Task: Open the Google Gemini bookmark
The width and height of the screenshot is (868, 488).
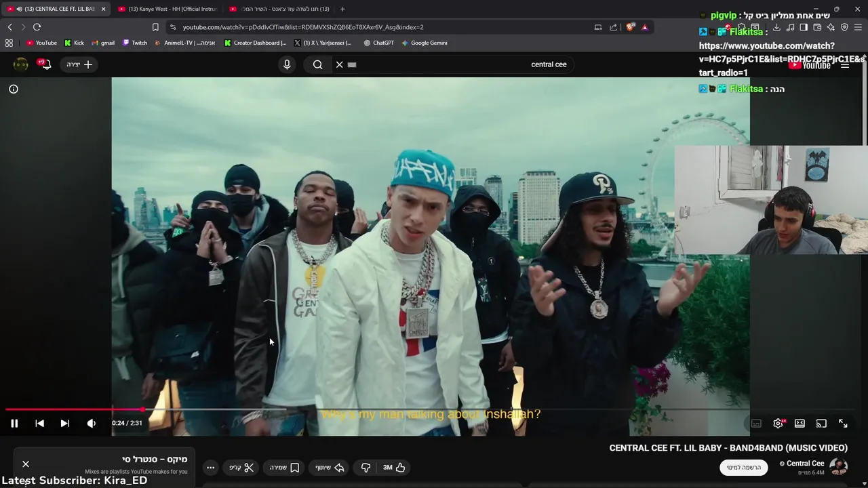Action: point(424,43)
